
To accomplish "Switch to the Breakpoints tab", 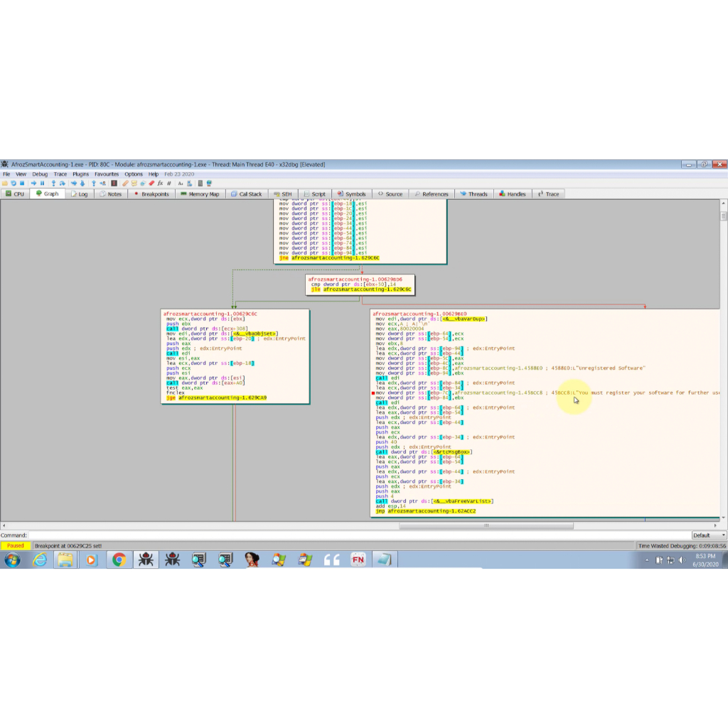I will 151,194.
